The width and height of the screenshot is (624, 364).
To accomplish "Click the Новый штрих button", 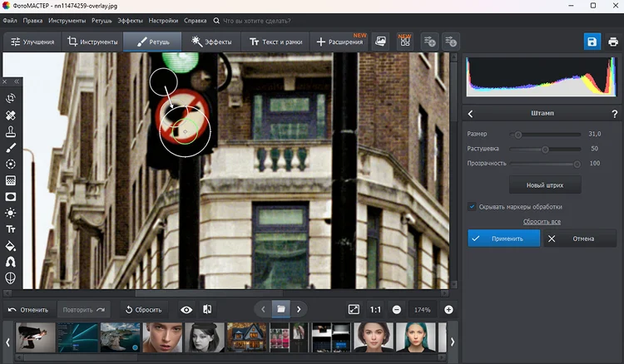I will [x=545, y=185].
